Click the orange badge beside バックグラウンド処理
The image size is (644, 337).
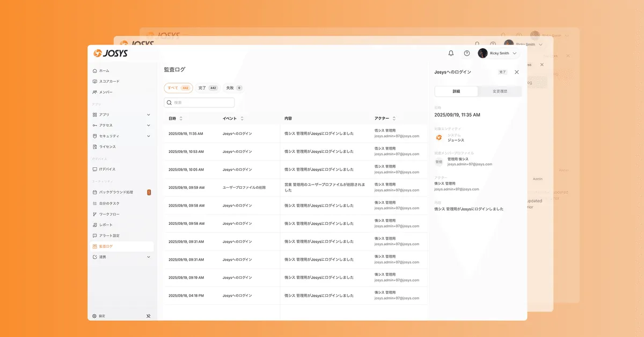click(149, 192)
